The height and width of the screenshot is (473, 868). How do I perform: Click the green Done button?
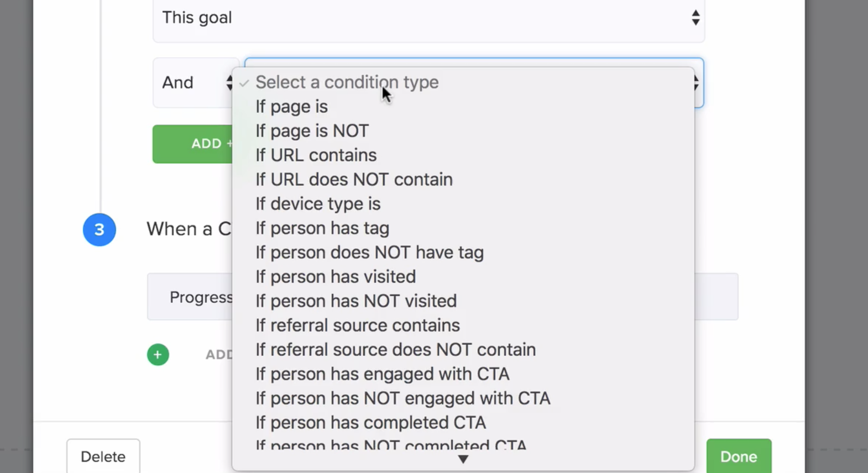point(738,456)
